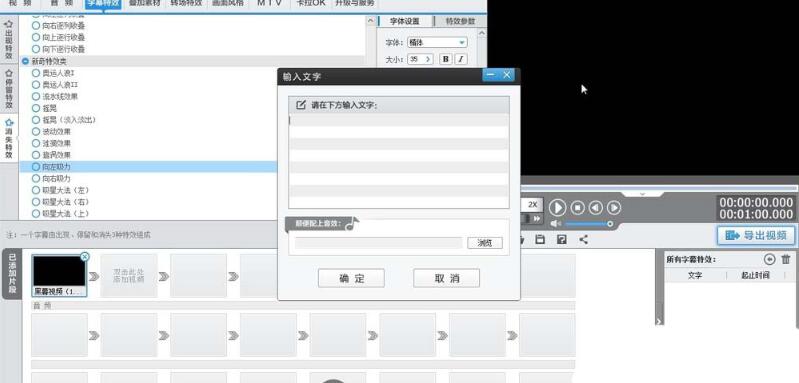Click the sound effect file path field

[379, 243]
